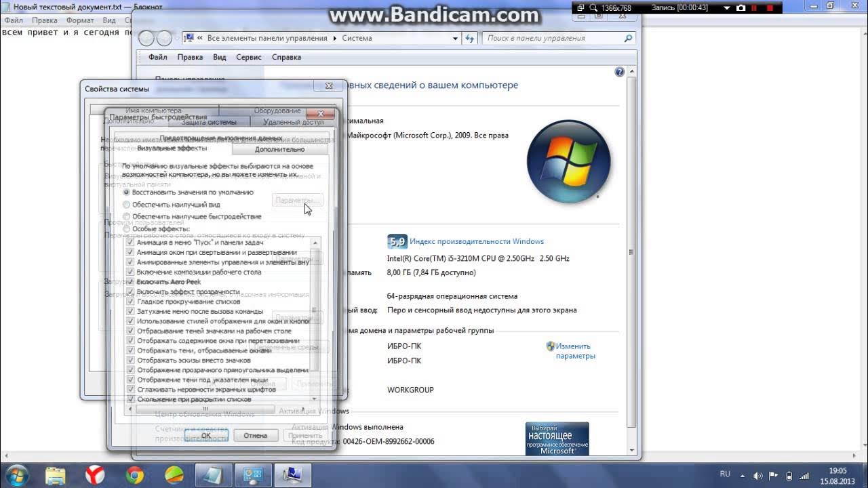Open the Action Center flag tray icon
The image size is (868, 488).
coord(773,475)
